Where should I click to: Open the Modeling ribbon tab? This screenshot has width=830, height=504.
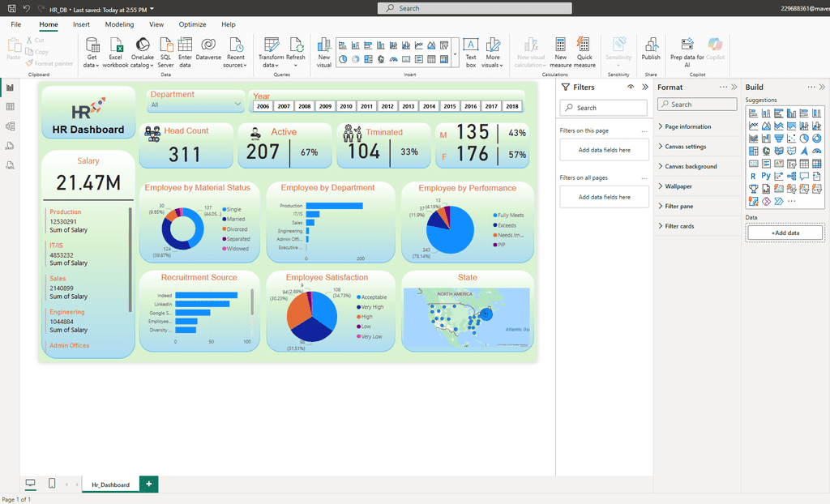tap(119, 25)
